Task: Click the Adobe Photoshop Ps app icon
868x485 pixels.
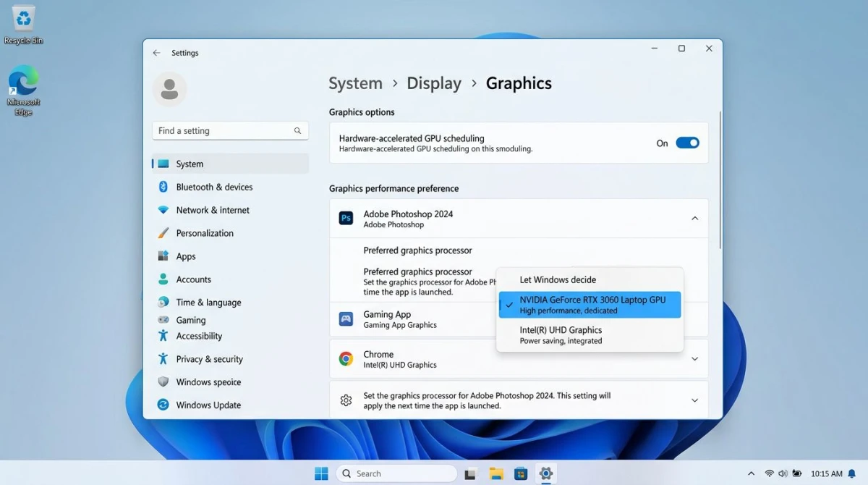Action: tap(346, 219)
